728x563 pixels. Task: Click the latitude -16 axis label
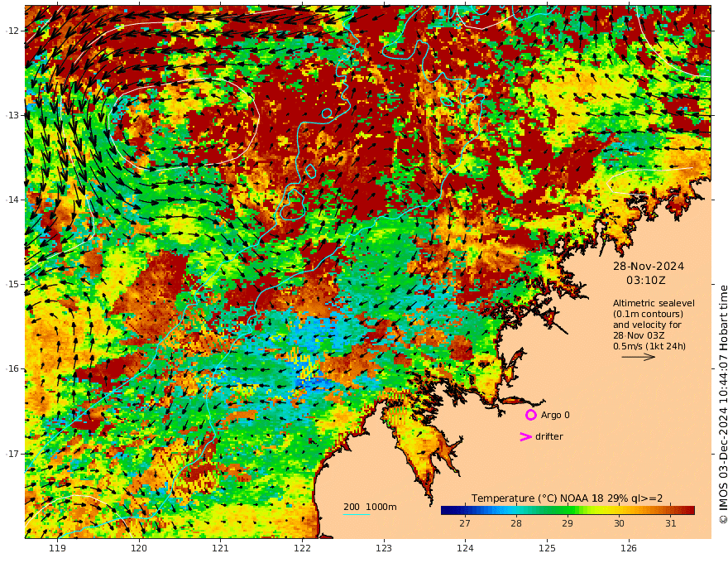click(12, 368)
